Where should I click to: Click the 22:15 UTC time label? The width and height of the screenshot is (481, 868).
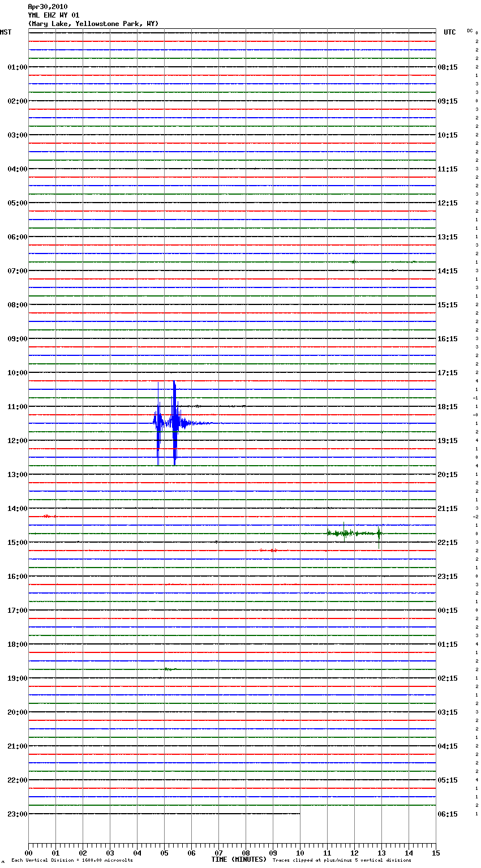tap(448, 543)
